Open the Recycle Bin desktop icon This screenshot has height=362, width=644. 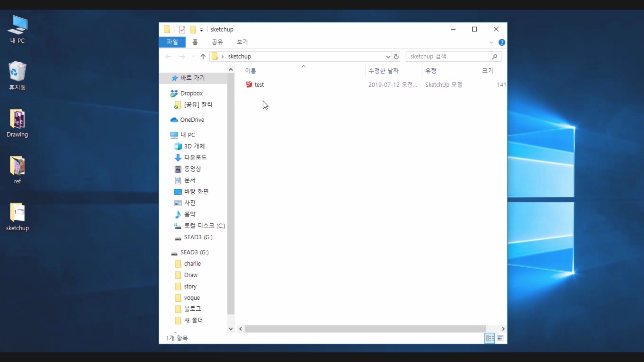[17, 76]
